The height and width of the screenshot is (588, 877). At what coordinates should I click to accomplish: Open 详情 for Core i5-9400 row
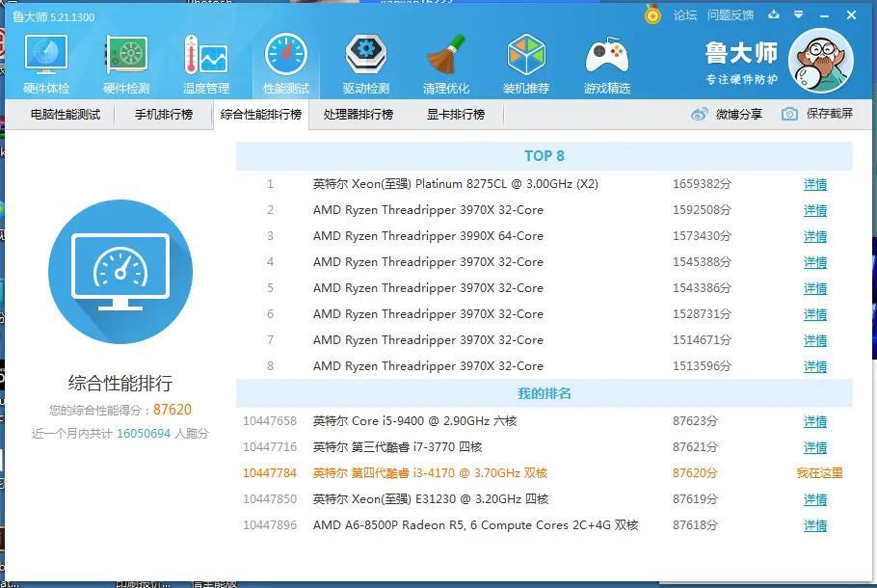(x=815, y=421)
